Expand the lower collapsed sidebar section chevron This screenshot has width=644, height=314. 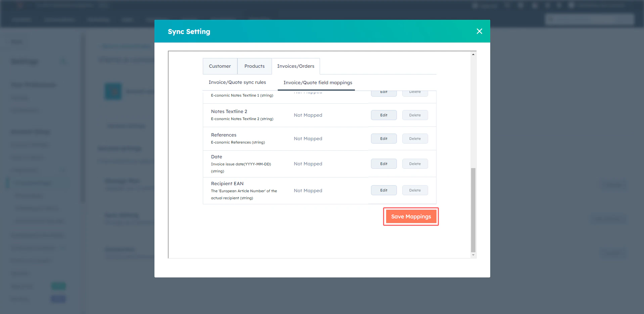click(x=63, y=248)
